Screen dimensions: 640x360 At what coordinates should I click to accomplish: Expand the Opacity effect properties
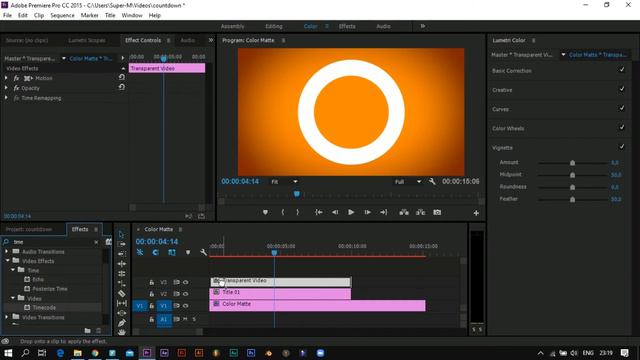click(x=6, y=88)
